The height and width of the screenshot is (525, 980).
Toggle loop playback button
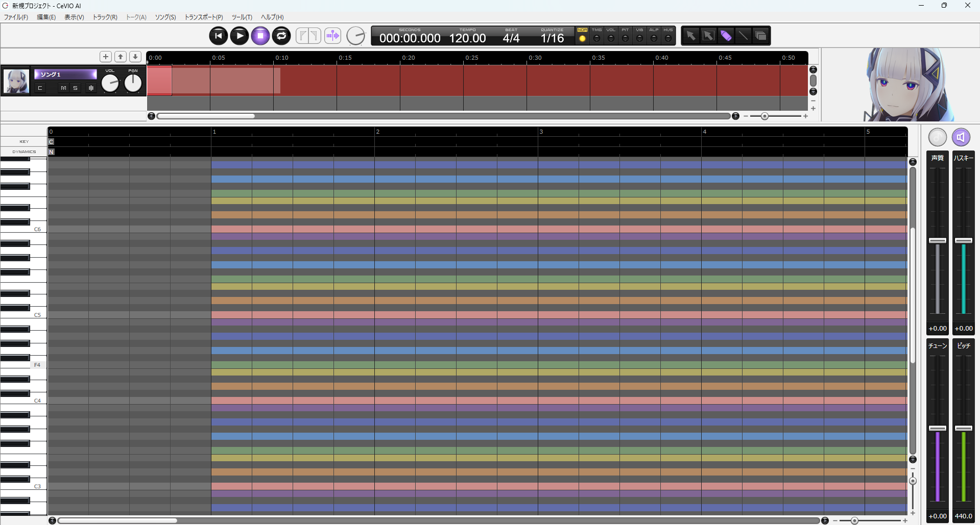(281, 36)
